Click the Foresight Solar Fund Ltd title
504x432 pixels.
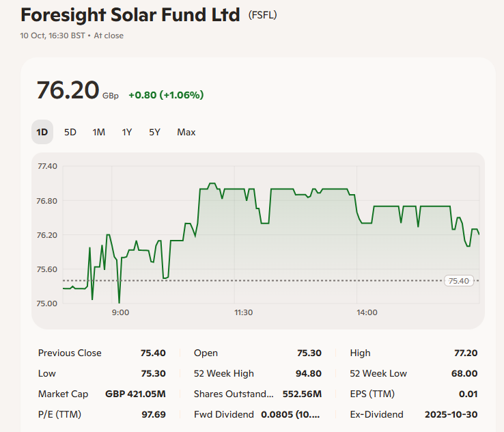coord(130,14)
